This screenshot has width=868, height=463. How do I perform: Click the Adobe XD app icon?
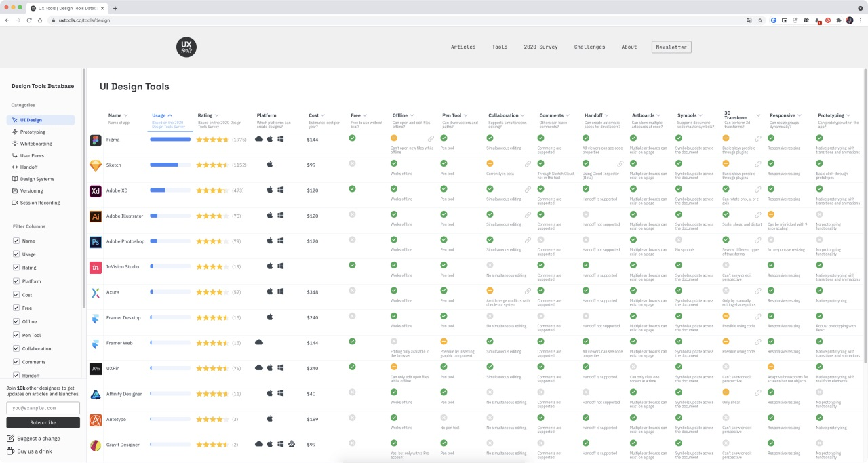[x=96, y=191]
